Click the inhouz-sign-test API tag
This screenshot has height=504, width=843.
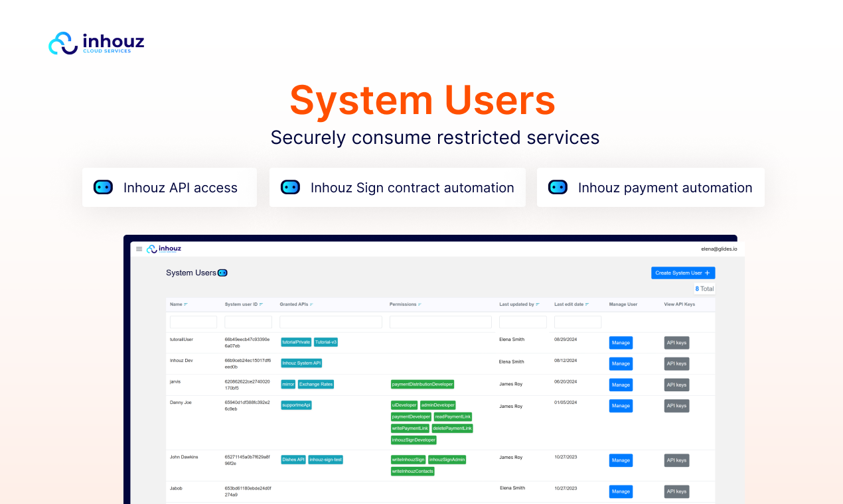pos(325,460)
